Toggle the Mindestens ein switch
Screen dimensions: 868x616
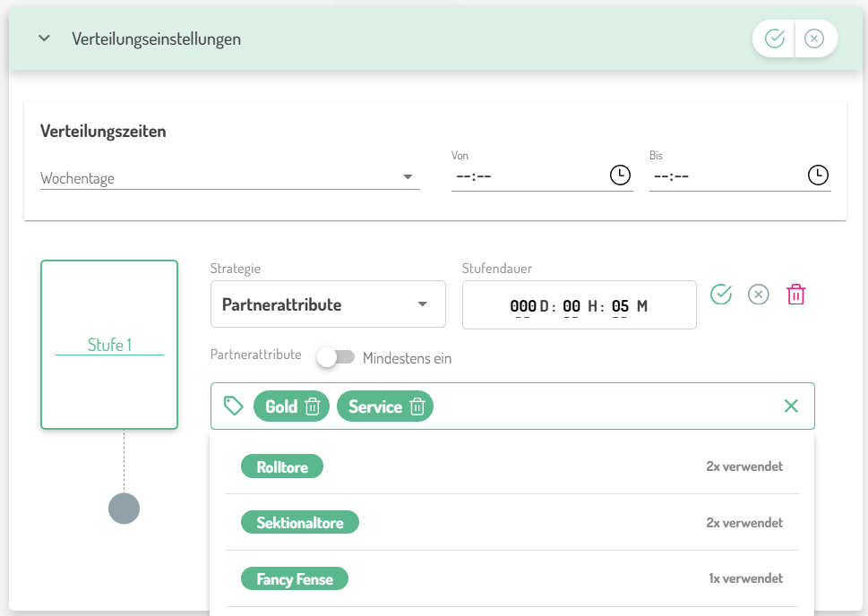[x=335, y=358]
